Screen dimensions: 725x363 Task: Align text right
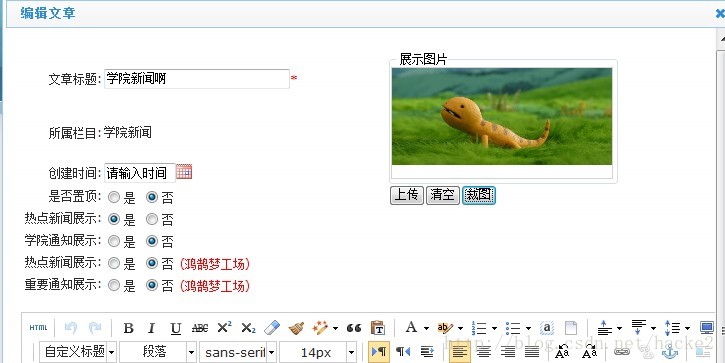point(508,353)
